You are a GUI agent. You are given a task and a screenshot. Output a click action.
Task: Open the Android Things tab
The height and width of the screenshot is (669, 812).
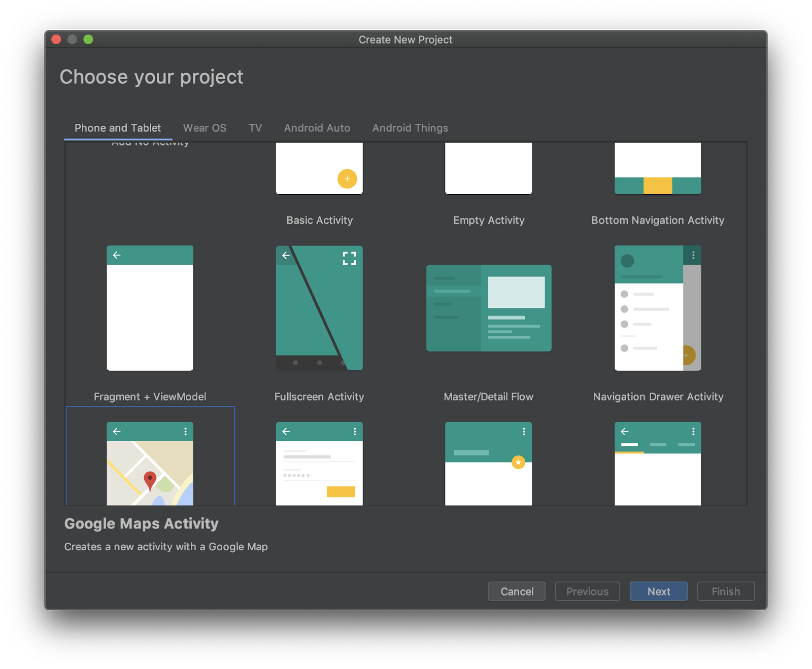(x=410, y=128)
